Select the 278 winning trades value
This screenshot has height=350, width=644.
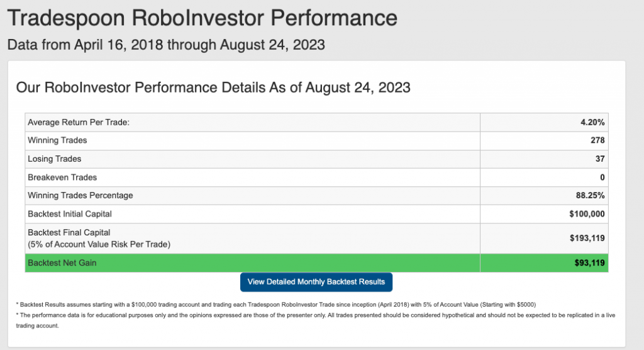pos(597,140)
